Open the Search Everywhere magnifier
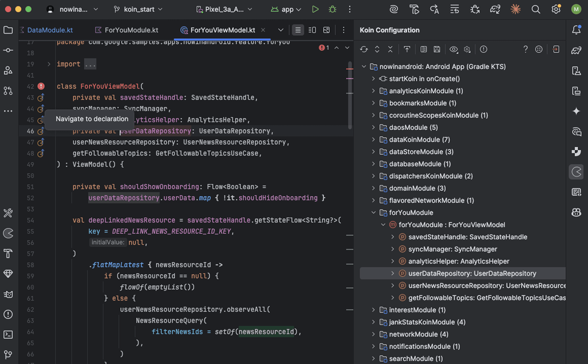Screen dimensions: 588x364 pyautogui.click(x=536, y=9)
